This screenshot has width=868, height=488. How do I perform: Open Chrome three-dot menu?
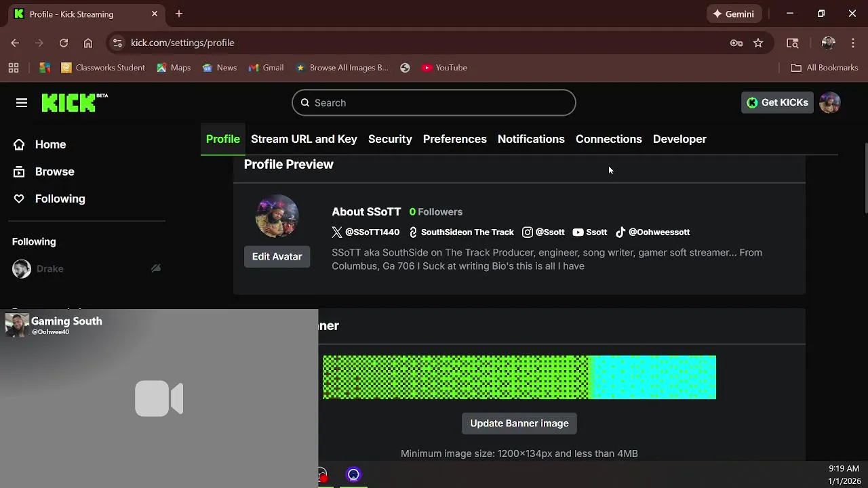(853, 43)
